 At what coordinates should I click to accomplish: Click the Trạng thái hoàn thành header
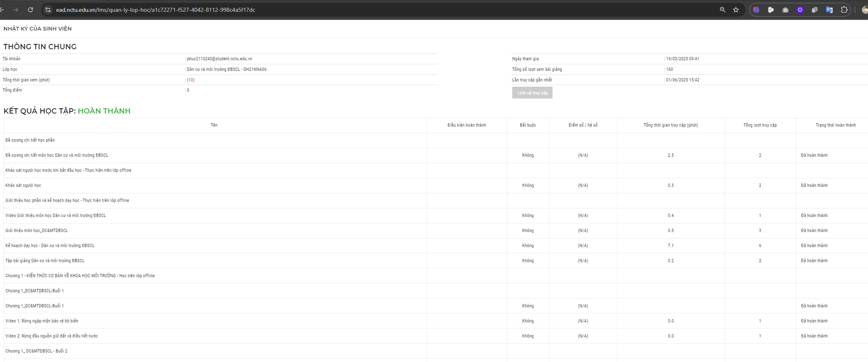pos(836,125)
